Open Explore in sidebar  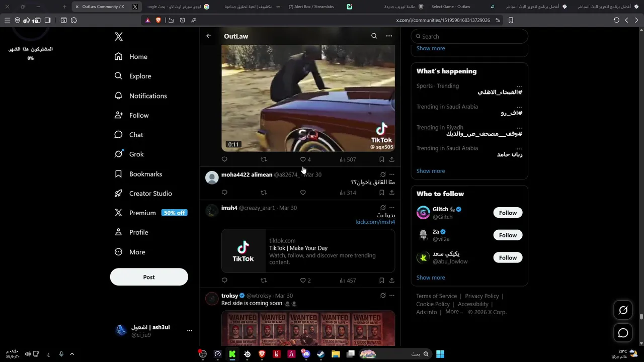click(133, 76)
